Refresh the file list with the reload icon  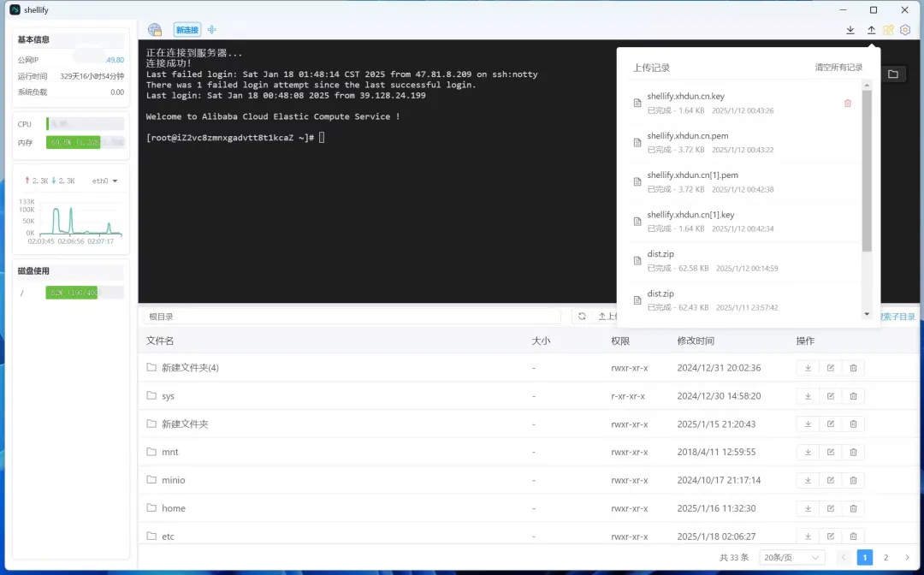[x=582, y=317]
